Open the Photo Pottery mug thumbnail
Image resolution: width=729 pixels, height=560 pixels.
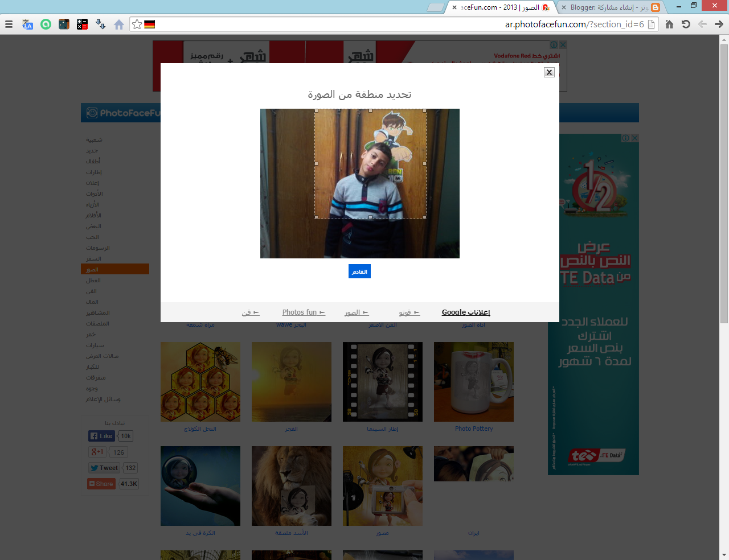[474, 382]
